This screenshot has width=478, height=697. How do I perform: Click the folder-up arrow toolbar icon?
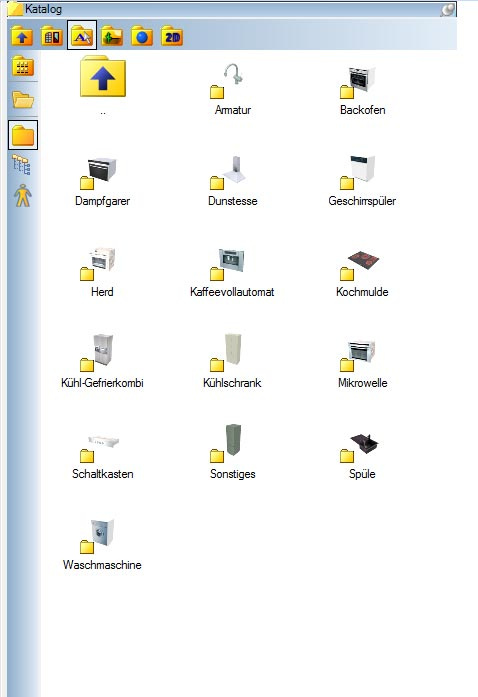click(22, 36)
